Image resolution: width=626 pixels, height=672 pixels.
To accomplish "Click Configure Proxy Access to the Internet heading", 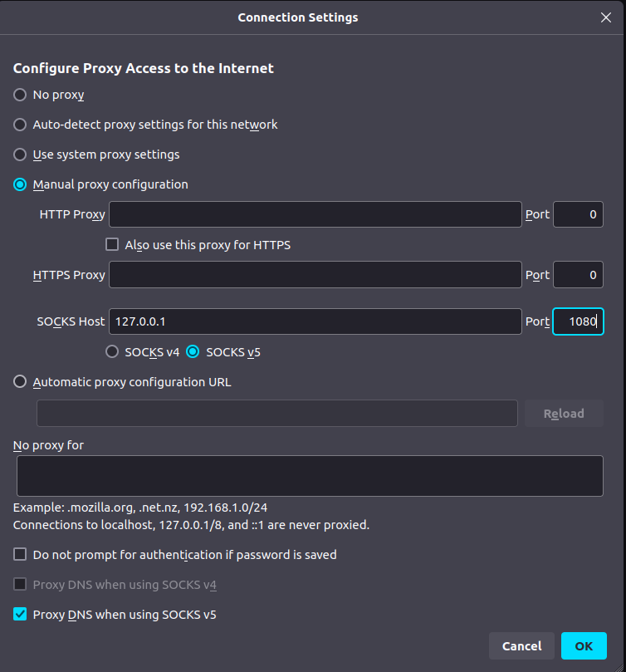I will coord(143,68).
